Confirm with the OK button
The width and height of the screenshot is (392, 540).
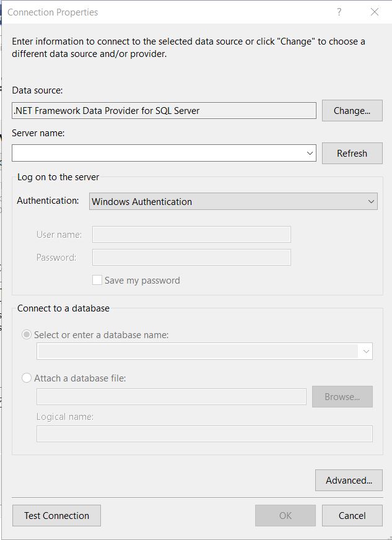click(285, 515)
